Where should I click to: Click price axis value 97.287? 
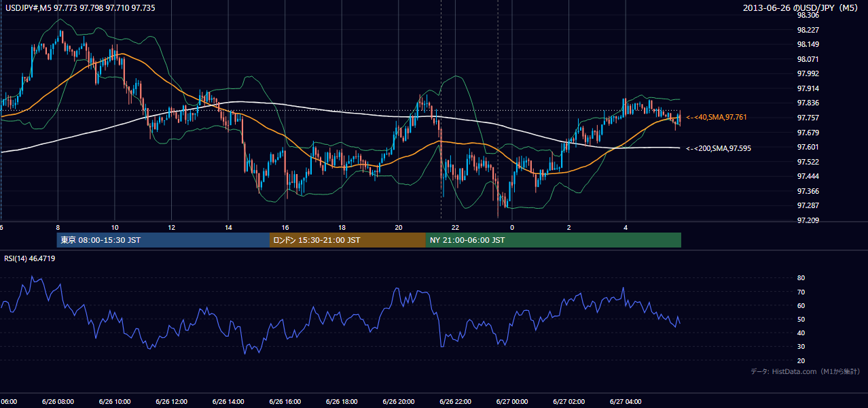click(x=808, y=205)
